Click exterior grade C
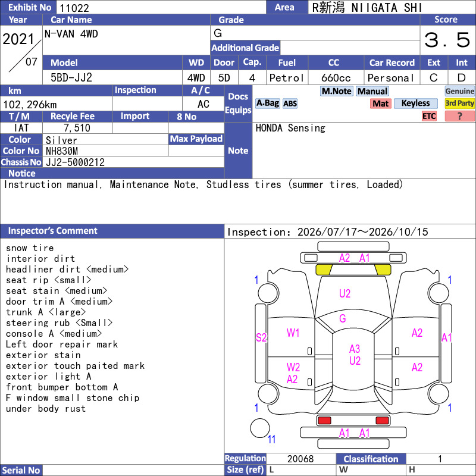This screenshot has width=476, height=476. [x=434, y=78]
